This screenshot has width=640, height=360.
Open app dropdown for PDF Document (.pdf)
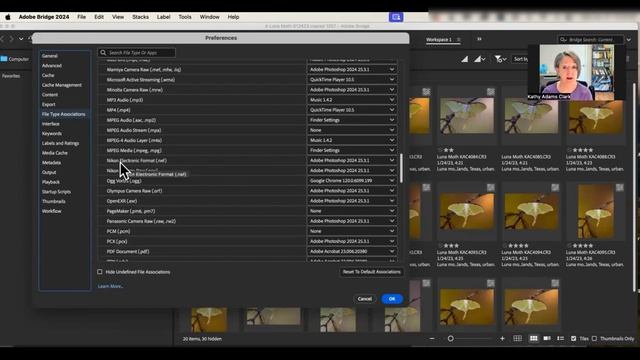[352, 251]
